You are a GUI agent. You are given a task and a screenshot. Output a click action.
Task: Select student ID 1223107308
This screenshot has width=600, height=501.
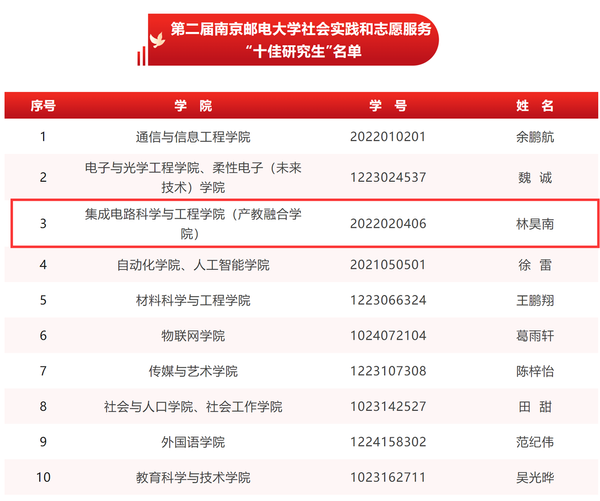click(388, 371)
